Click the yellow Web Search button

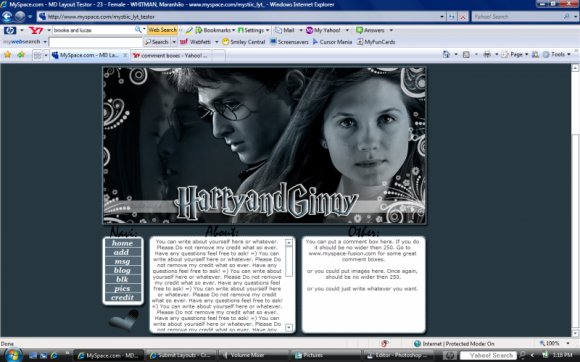(162, 30)
